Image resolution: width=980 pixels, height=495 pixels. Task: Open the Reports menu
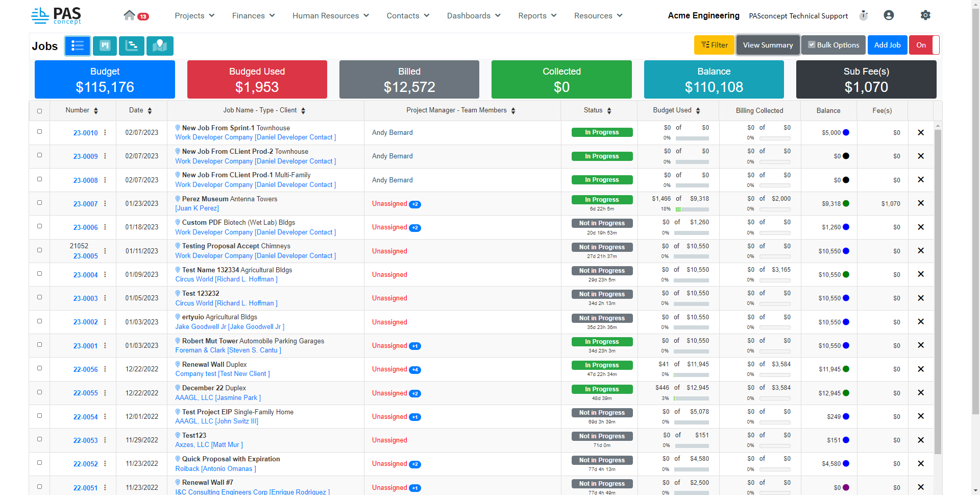[537, 16]
